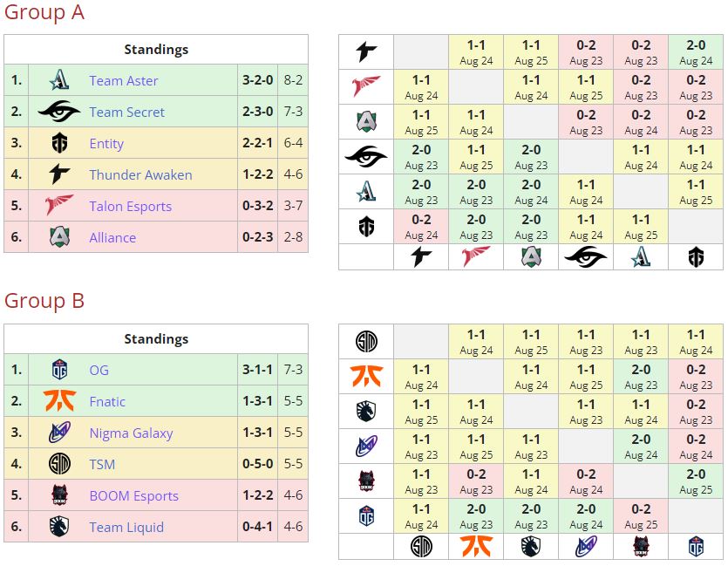Click Team Aster logo in Group A standings
This screenshot has width=728, height=566.
click(x=59, y=80)
